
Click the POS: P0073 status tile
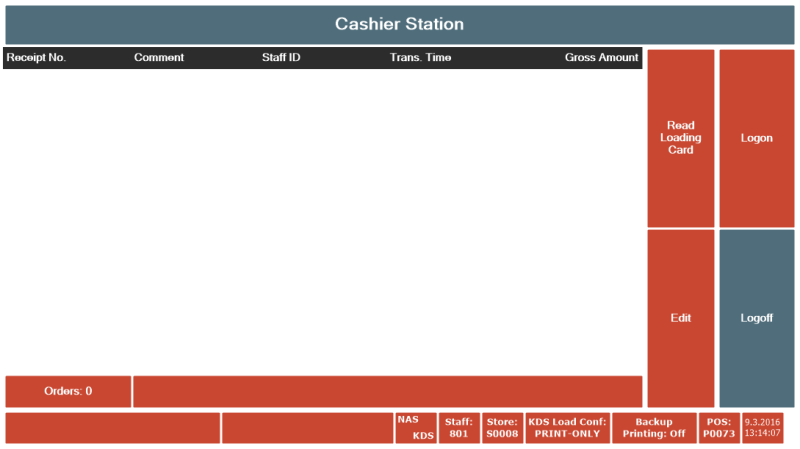click(719, 428)
